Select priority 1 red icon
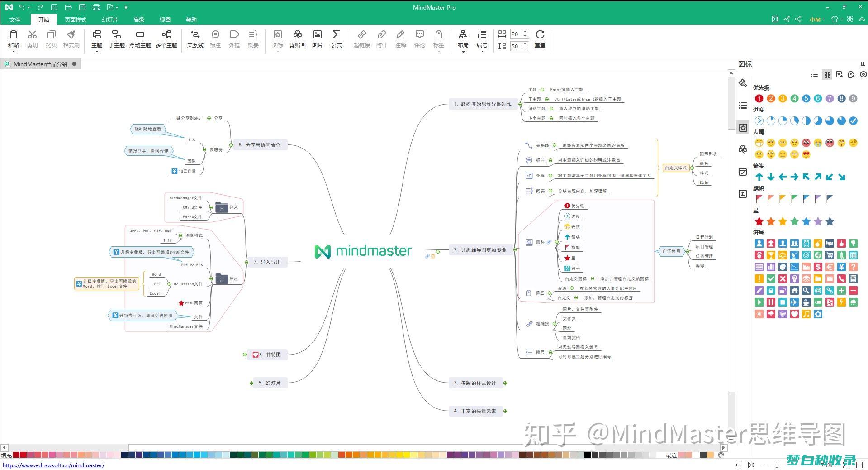 pyautogui.click(x=759, y=98)
